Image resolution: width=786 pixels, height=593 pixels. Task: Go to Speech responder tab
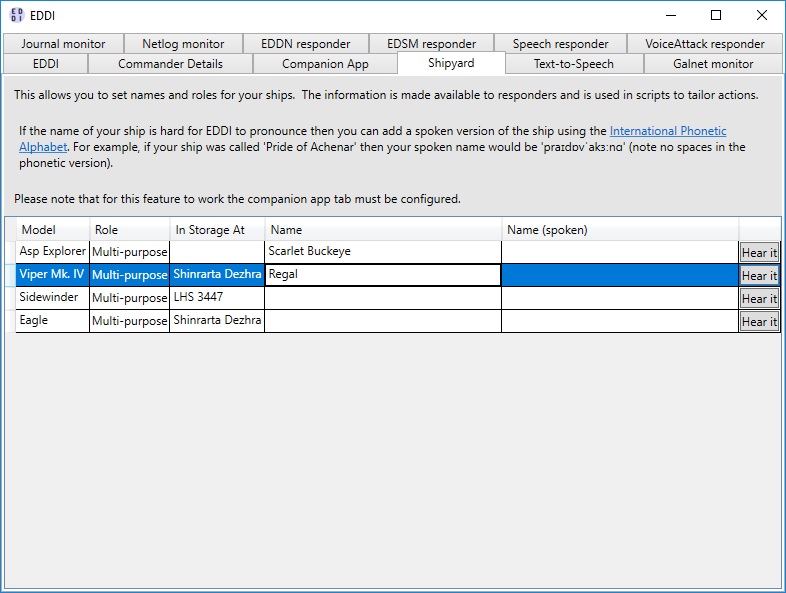click(560, 44)
